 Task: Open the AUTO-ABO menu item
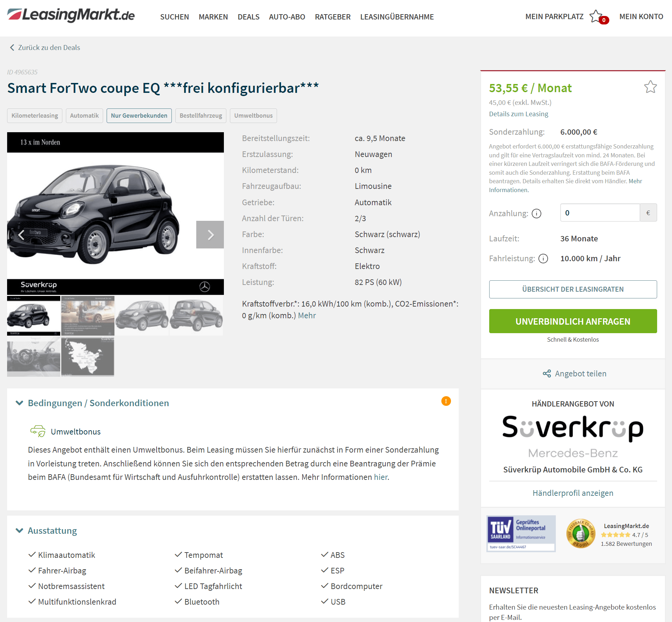(x=287, y=17)
